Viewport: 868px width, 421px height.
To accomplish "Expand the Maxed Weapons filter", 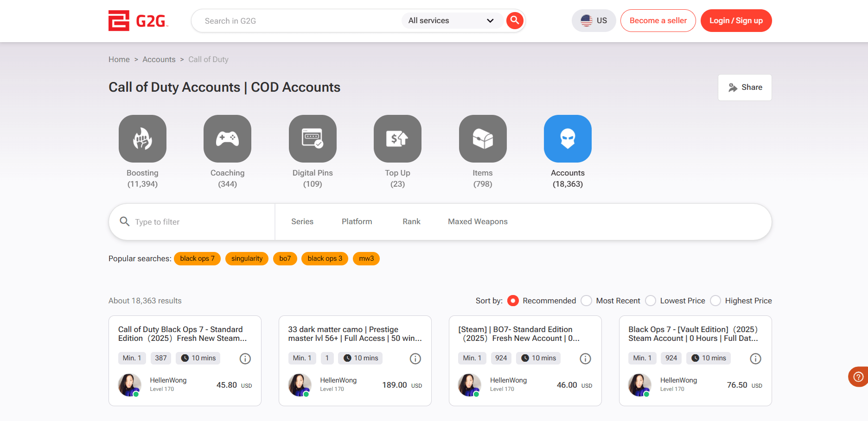I will (x=478, y=222).
